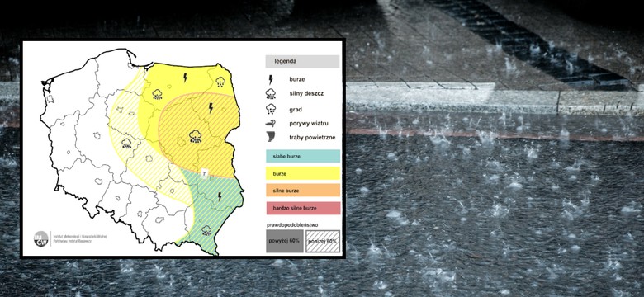Image resolution: width=644 pixels, height=297 pixels.
Task: Click the trąby powietrzne tornado icon
Action: pyautogui.click(x=271, y=137)
